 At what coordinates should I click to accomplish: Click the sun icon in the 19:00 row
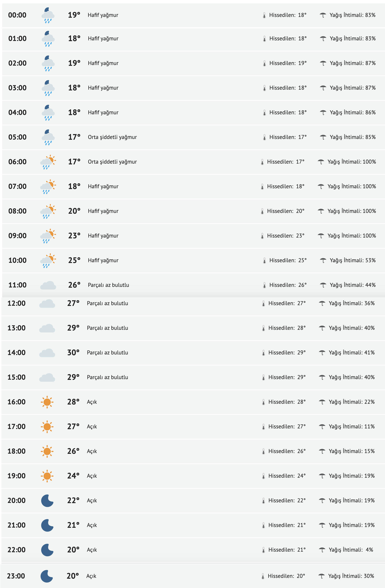(47, 476)
